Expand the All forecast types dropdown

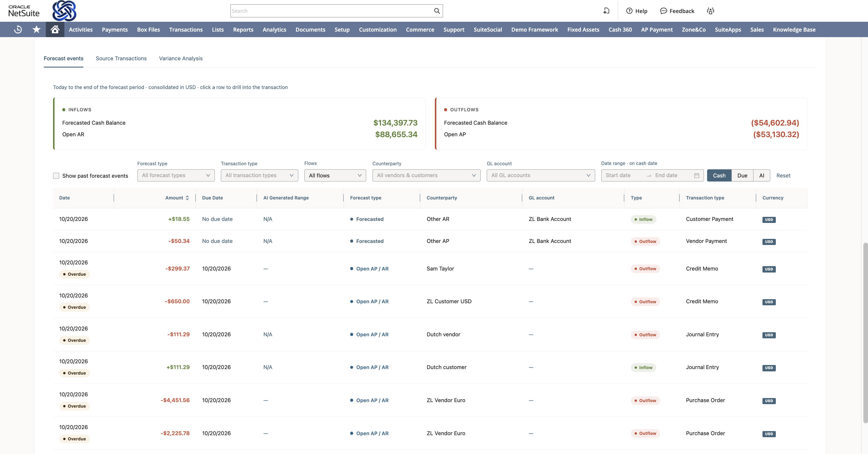(176, 175)
